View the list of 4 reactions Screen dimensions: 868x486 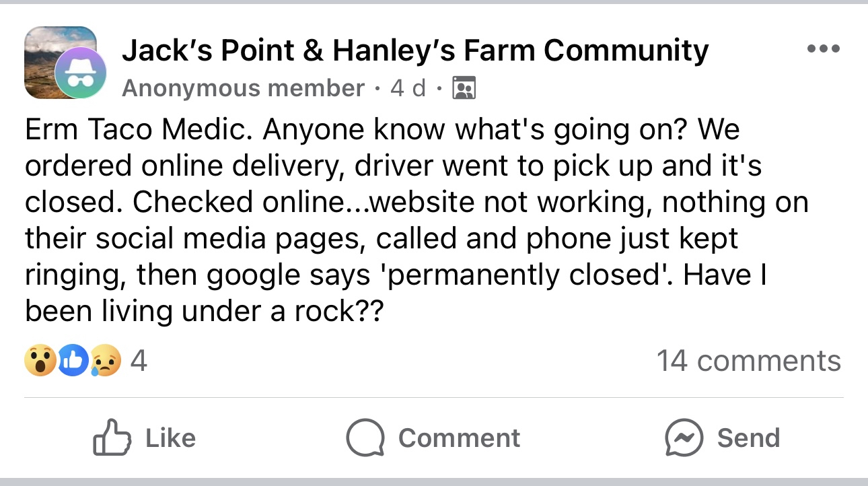click(139, 361)
